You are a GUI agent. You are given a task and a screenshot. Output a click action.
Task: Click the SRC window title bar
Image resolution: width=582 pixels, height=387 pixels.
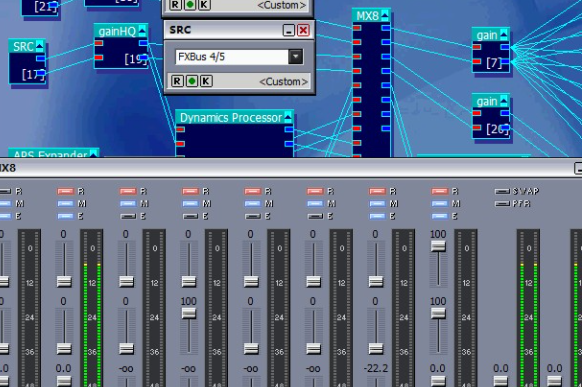tap(223, 30)
